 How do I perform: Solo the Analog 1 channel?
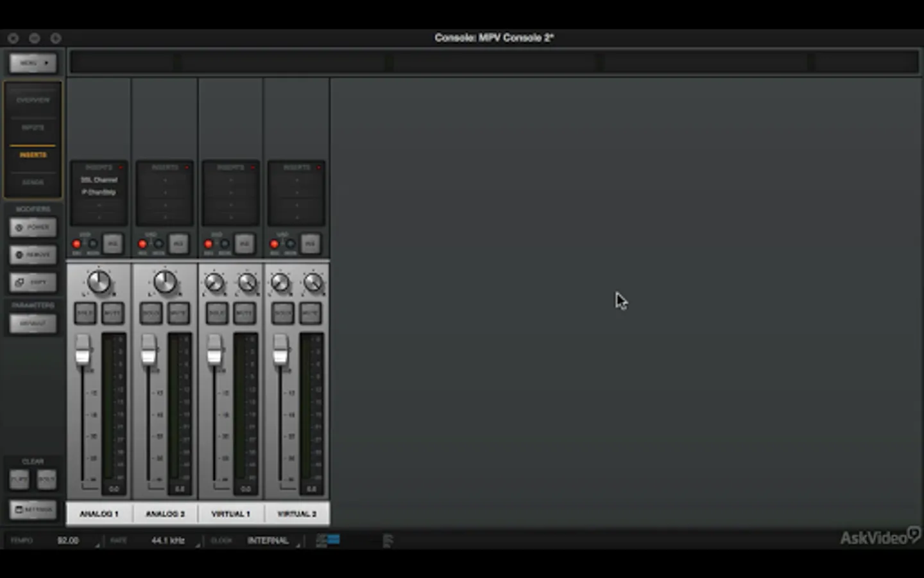[x=85, y=313]
